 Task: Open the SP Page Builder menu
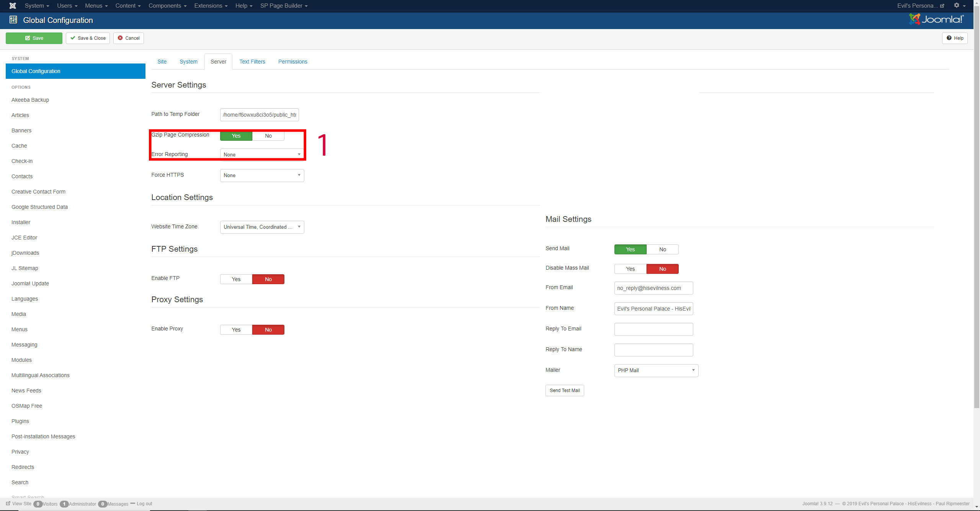pos(284,6)
